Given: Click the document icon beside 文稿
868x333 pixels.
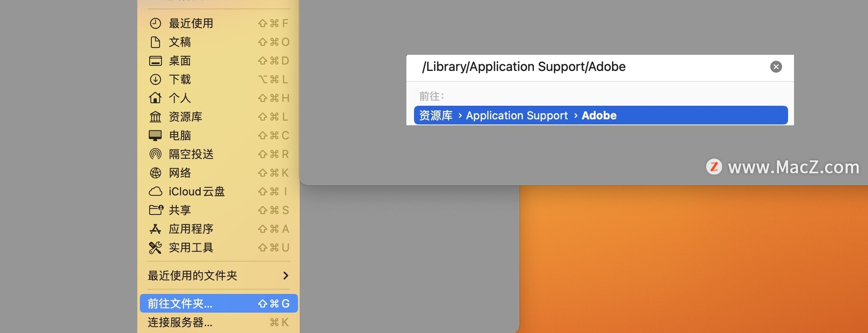Looking at the screenshot, I should [155, 42].
